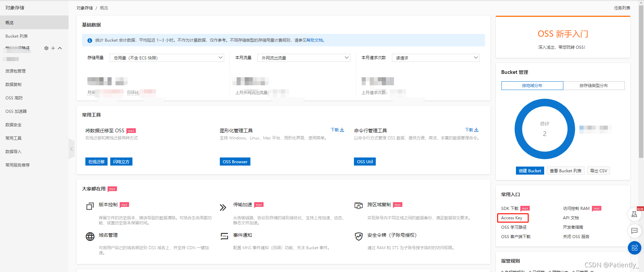Select OSS 加速器 in the sidebar
Screen dimensions: 644x272
coord(34,111)
